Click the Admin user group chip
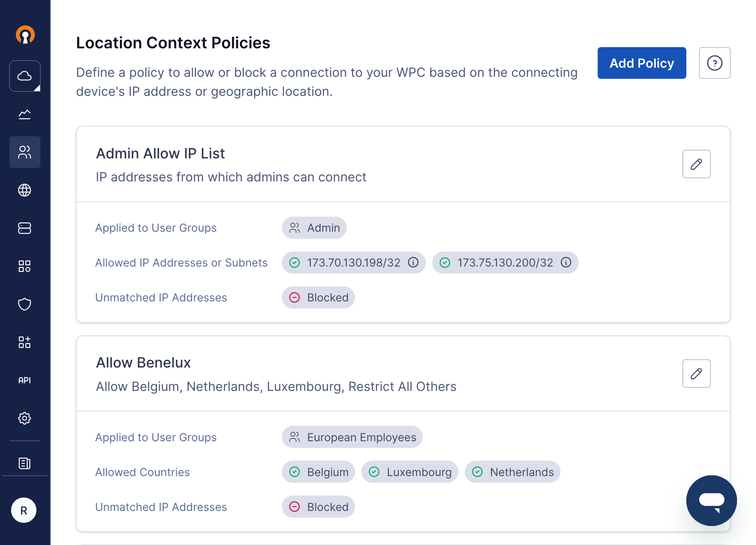 (314, 228)
